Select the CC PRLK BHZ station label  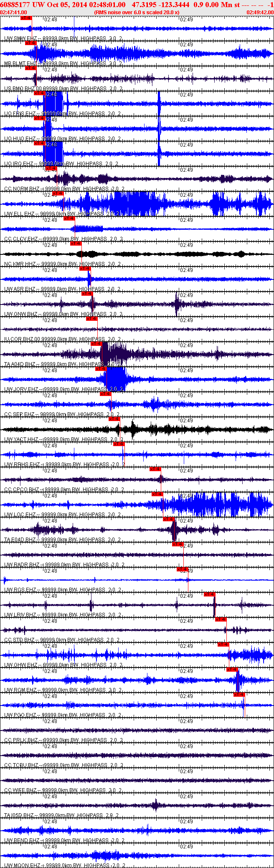coord(63,740)
